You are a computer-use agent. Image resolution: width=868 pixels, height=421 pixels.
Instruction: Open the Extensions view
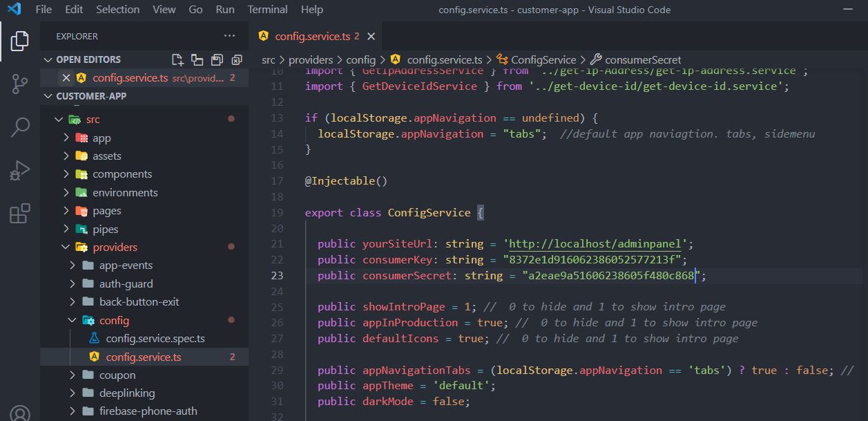(20, 214)
